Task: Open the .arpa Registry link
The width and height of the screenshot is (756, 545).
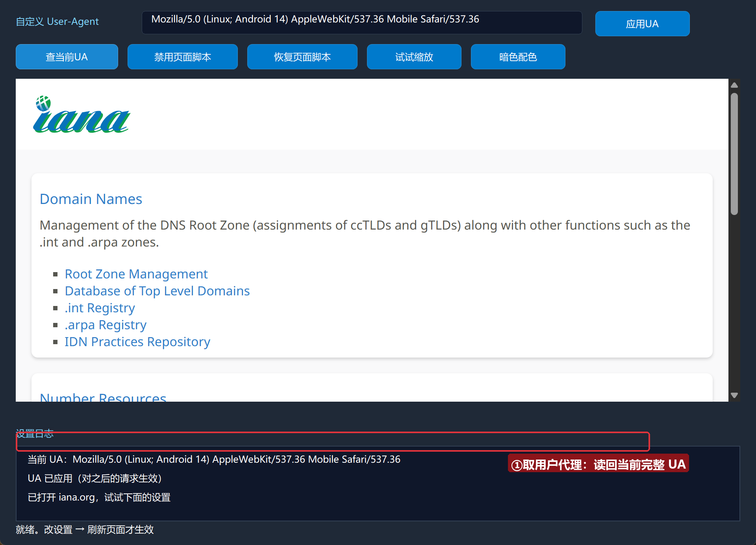Action: 106,324
